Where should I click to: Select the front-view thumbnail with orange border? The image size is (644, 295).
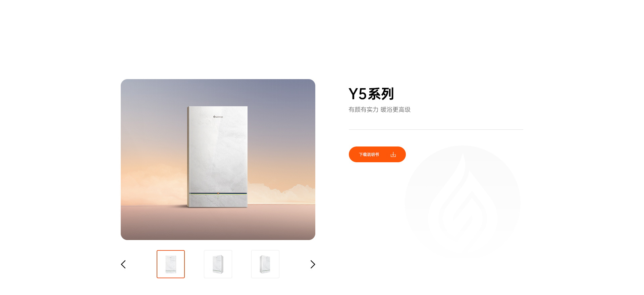tap(171, 264)
